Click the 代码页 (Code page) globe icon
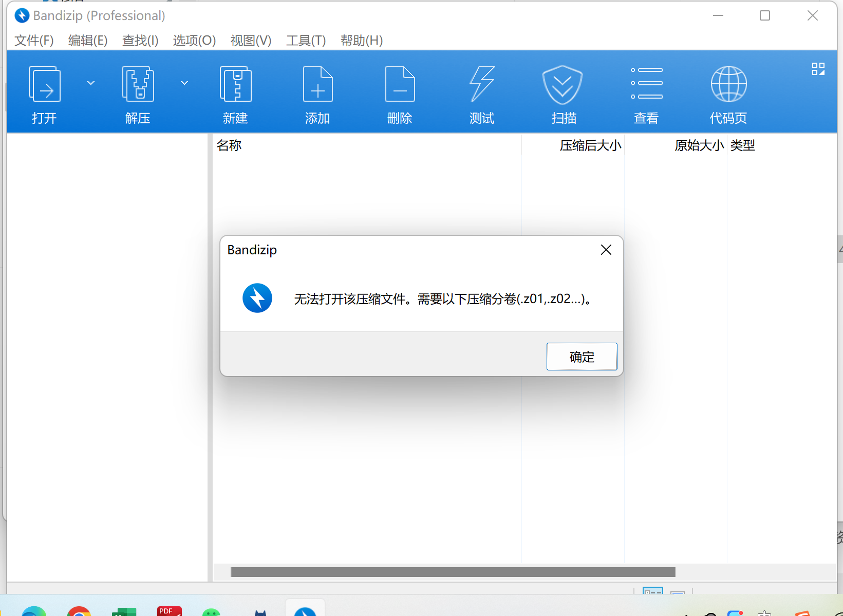This screenshot has height=616, width=843. tap(728, 84)
